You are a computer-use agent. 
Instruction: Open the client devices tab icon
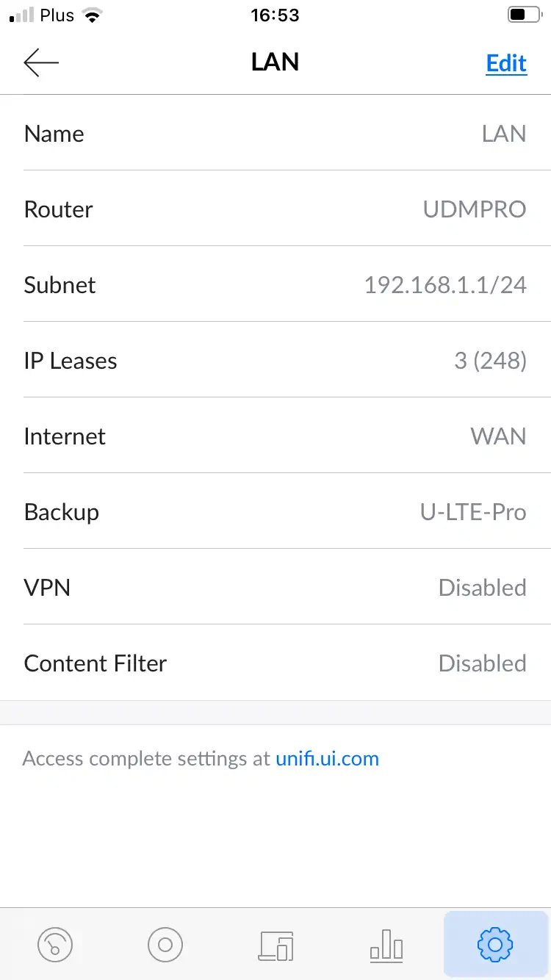276,945
